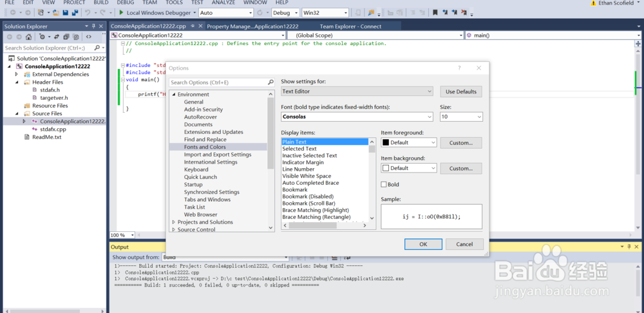The image size is (644, 313).
Task: Open the editor zoom 100 % dropdown
Action: (x=122, y=235)
